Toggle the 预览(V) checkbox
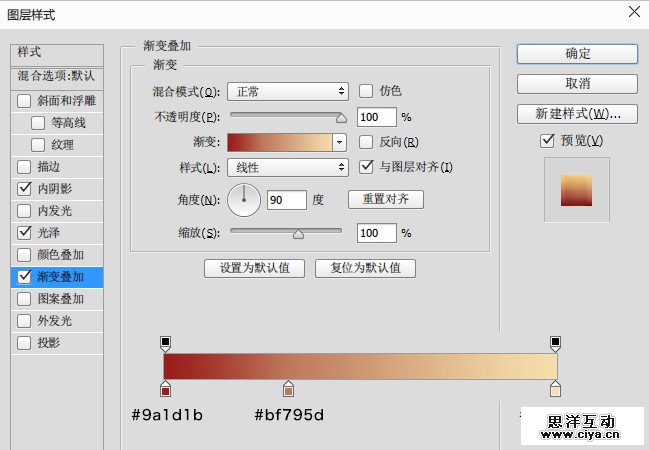Viewport: 649px width, 450px height. coord(547,141)
